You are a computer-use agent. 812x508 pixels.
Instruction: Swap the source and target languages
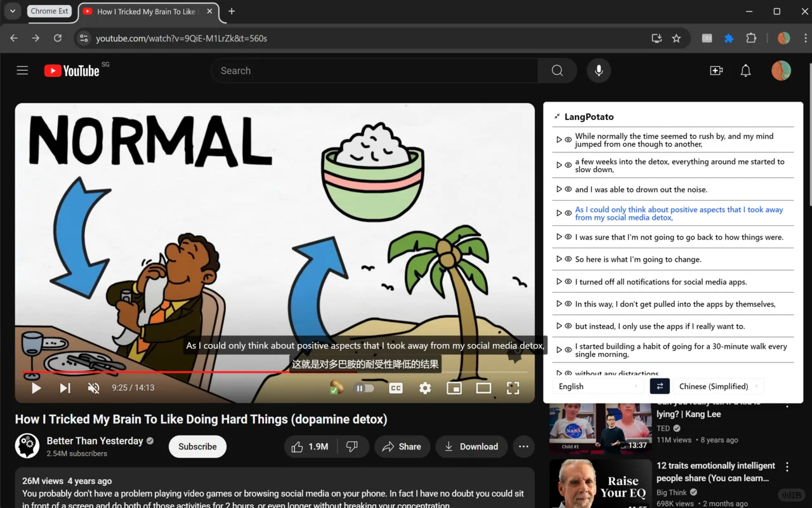coord(660,386)
